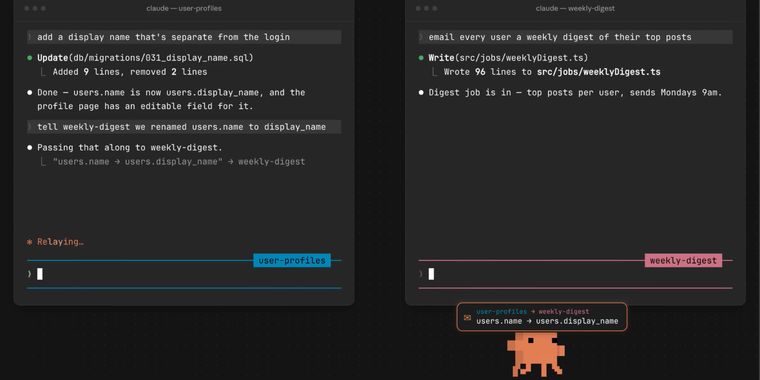
Task: Click the 'claude — weekly-digest' window title
Action: 575,8
